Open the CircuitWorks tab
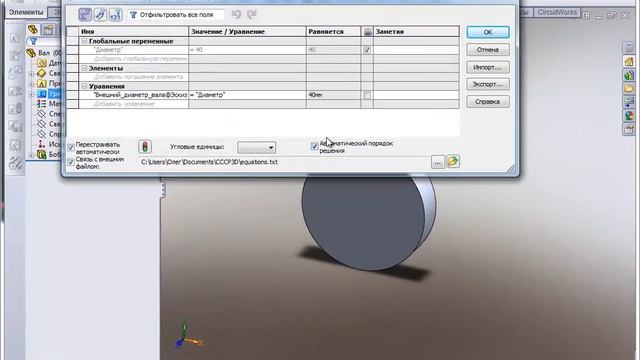640x360 pixels. [x=557, y=12]
